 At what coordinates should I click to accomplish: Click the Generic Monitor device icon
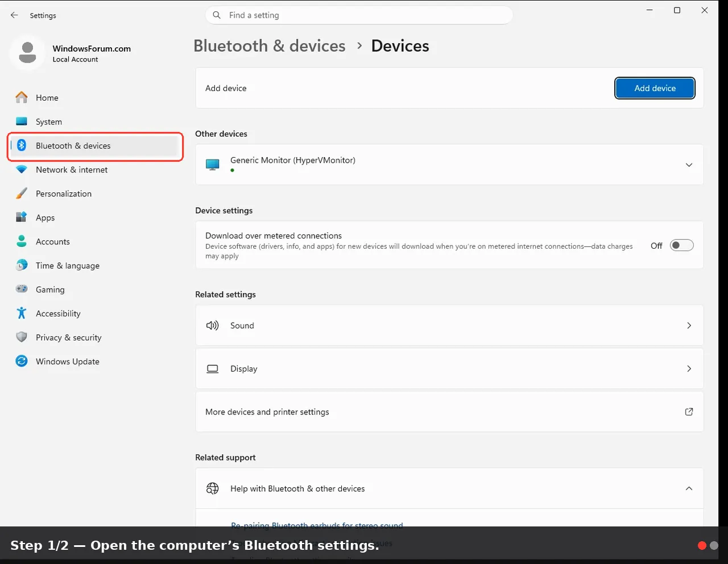tap(213, 165)
